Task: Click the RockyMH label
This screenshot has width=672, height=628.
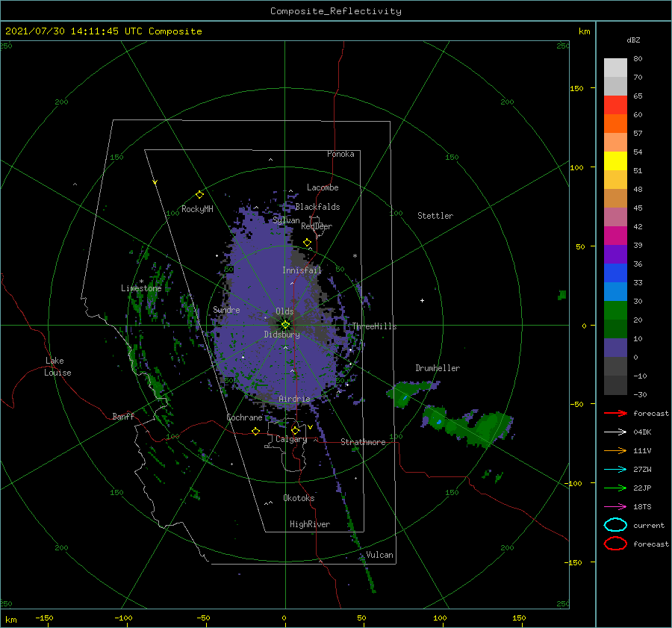Action: (x=197, y=209)
